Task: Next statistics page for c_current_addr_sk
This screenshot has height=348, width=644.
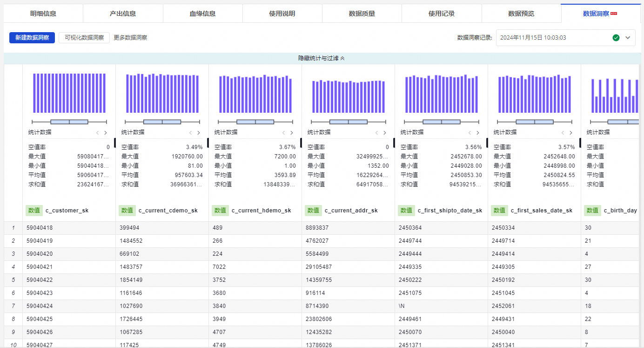Action: (x=385, y=132)
